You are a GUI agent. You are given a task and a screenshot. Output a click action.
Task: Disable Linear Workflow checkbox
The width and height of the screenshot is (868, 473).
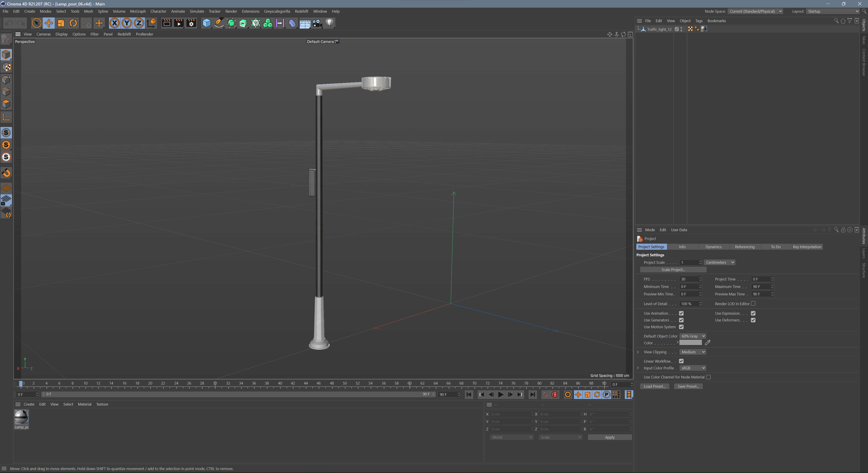(x=681, y=361)
